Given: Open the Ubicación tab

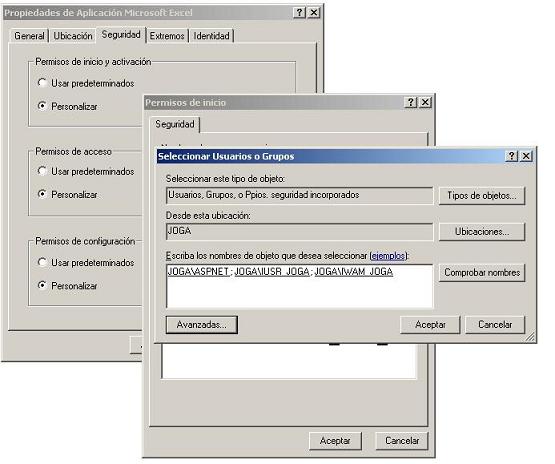Looking at the screenshot, I should 73,36.
